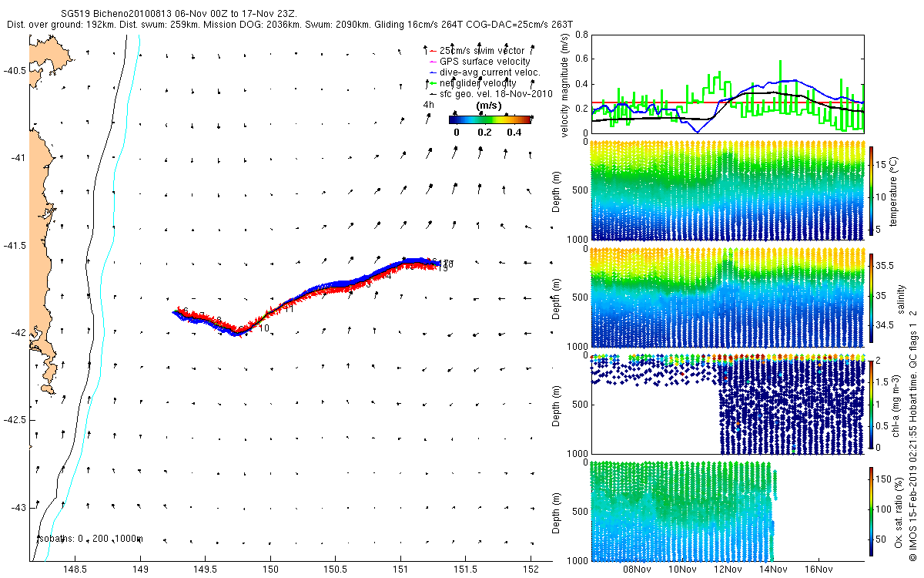
Task: Click the '12Nov' date tick label
Action: pyautogui.click(x=728, y=570)
